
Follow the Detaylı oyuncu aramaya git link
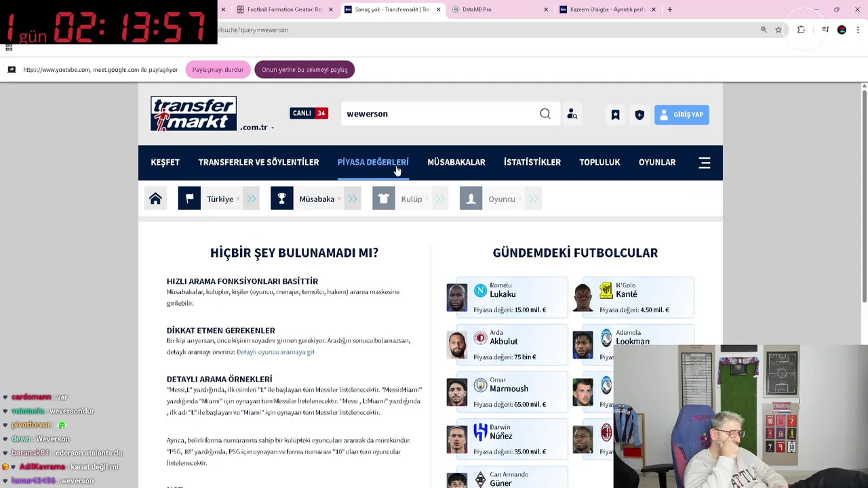pyautogui.click(x=275, y=352)
